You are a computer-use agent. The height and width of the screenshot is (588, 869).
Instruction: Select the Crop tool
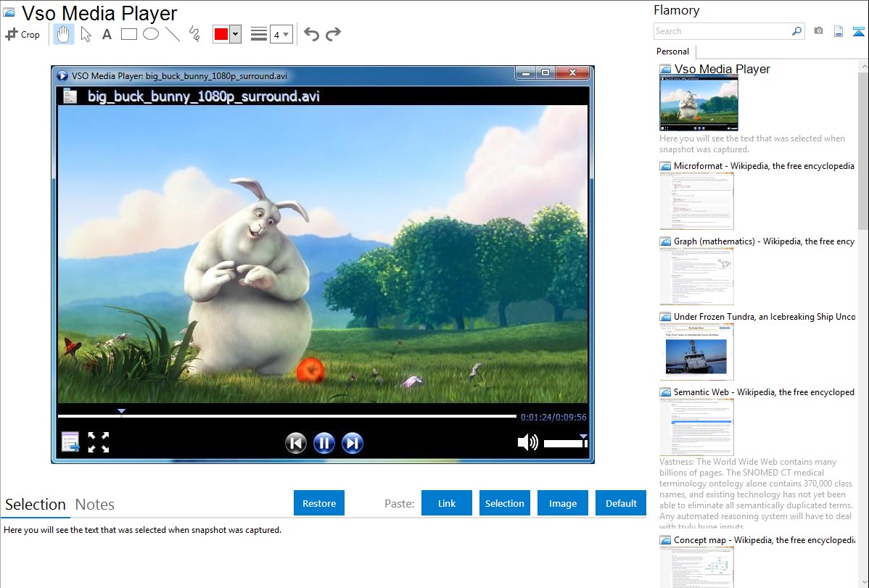(x=22, y=34)
